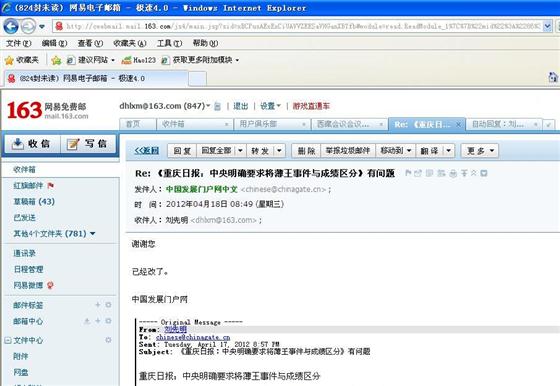Click the upload icon on 邮箱中心 row
Screen dimensions: 560x386
[87, 321]
